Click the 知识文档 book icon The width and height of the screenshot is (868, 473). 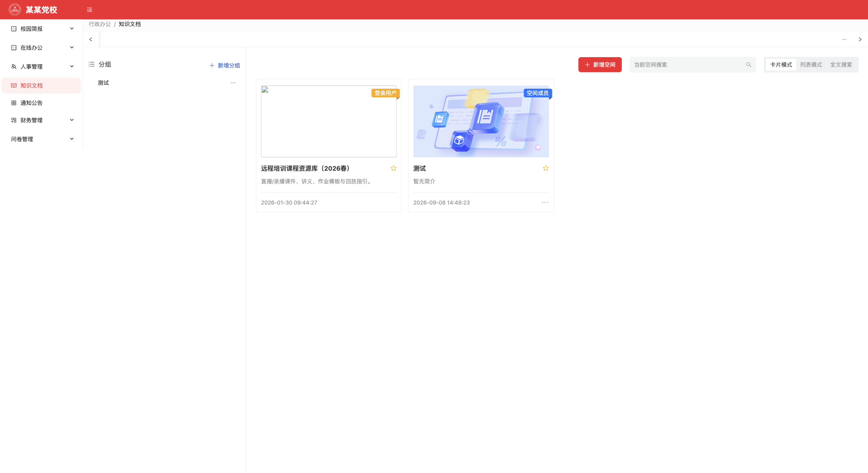tap(14, 86)
